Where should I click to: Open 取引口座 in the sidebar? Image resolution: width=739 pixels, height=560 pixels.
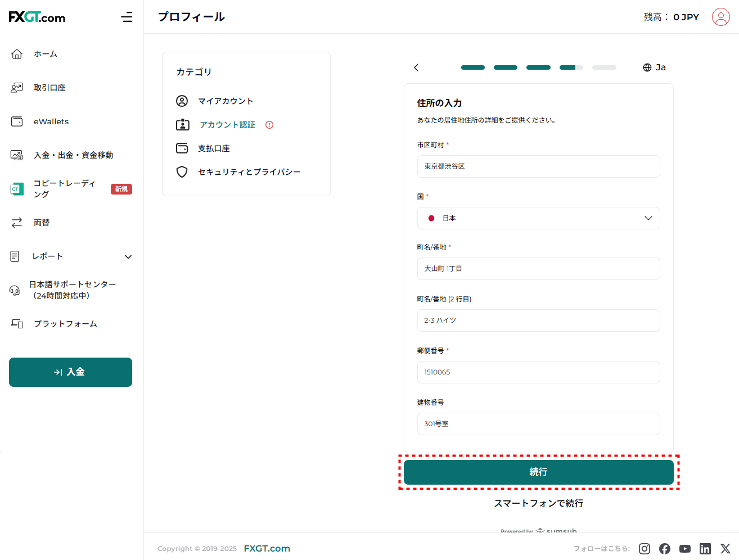point(49,88)
